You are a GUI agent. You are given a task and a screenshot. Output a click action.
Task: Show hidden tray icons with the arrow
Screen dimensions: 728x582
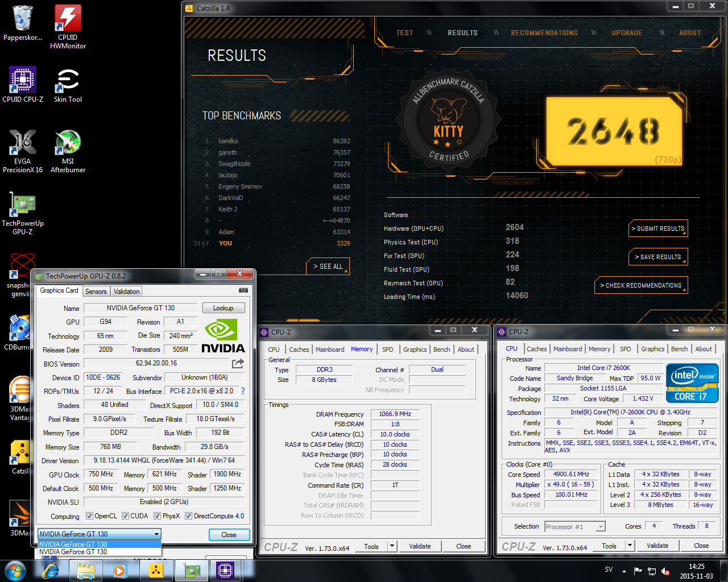(x=624, y=571)
